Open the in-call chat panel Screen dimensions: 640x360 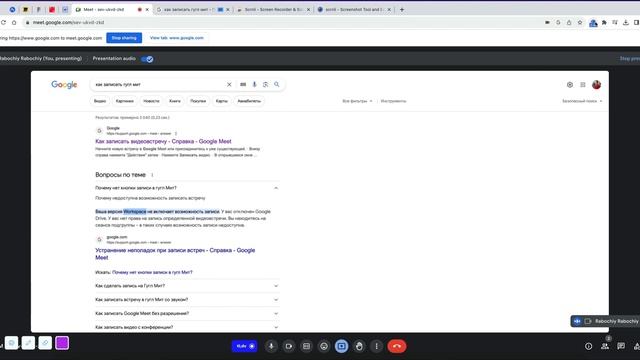click(x=621, y=346)
